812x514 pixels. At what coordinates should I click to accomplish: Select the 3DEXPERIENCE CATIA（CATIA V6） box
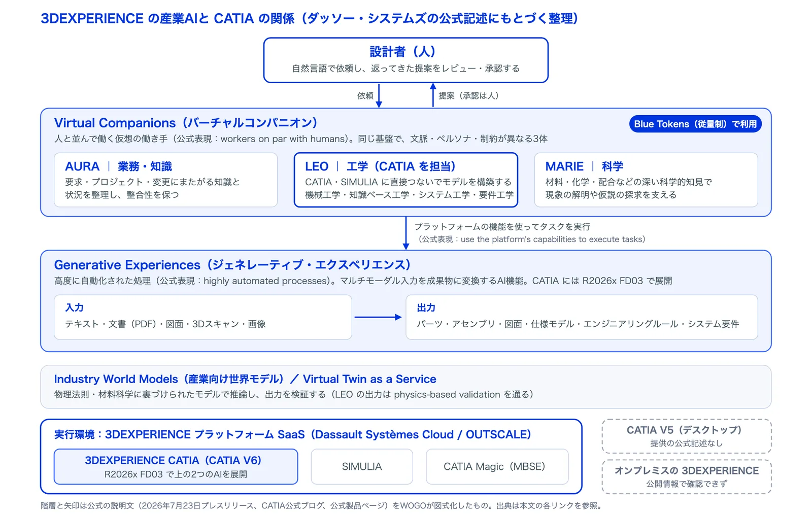(176, 466)
